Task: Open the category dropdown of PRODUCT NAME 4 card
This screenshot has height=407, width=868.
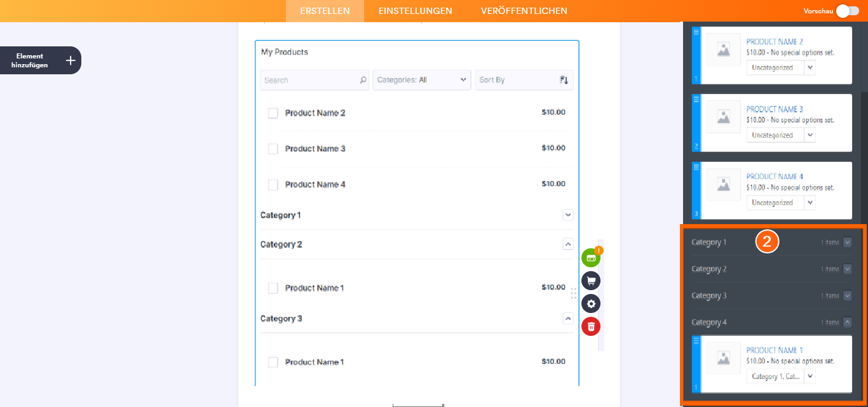Action: coord(781,203)
